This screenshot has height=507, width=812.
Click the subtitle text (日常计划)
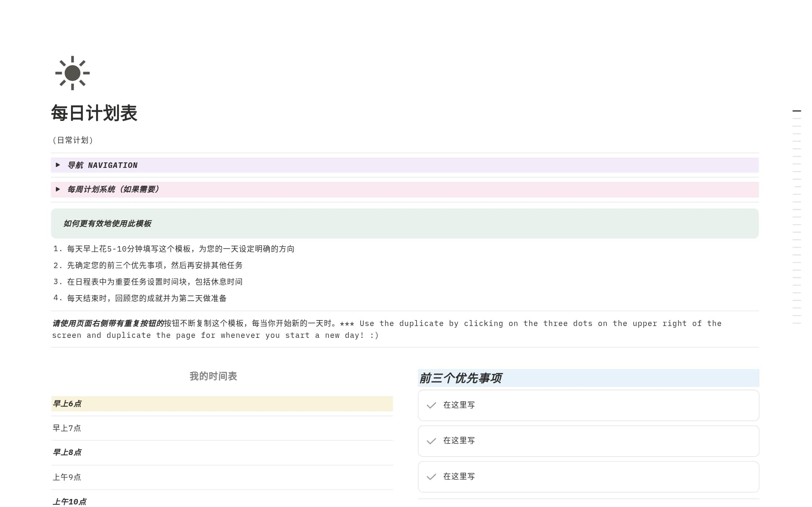click(73, 140)
